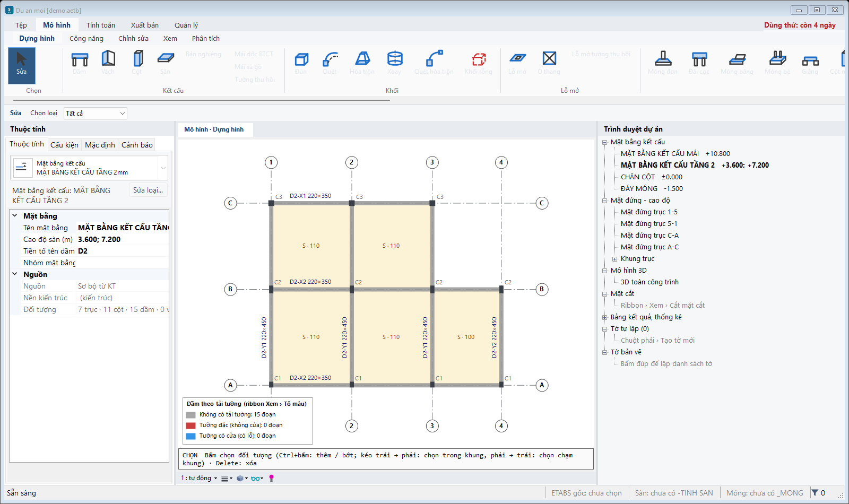Open the Xuất bản ribbon tab
The width and height of the screenshot is (849, 504).
click(x=145, y=25)
